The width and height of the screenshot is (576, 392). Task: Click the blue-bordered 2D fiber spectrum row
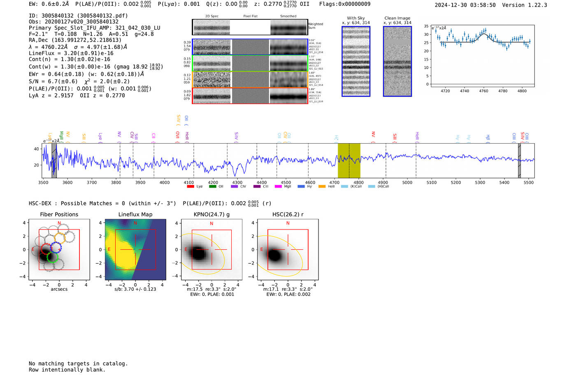click(250, 47)
